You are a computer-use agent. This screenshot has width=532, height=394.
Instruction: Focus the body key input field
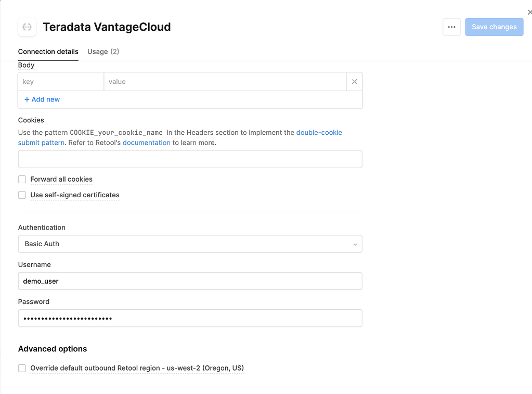[x=61, y=82]
